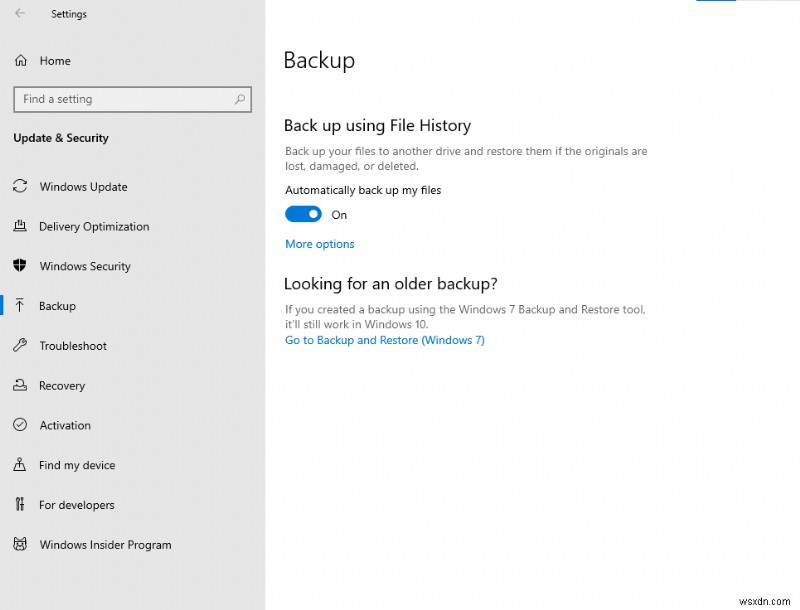This screenshot has height=610, width=800.
Task: Click the Troubleshoot wrench icon
Action: tap(19, 346)
